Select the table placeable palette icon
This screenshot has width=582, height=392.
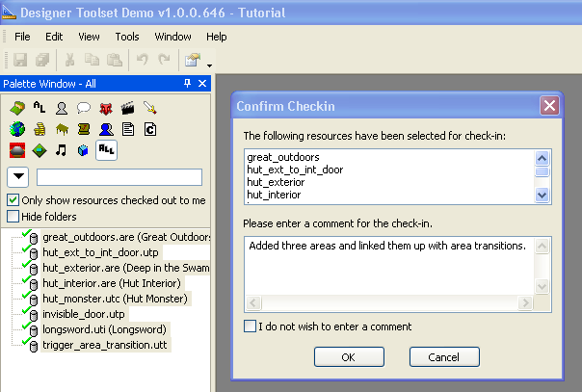pos(62,129)
